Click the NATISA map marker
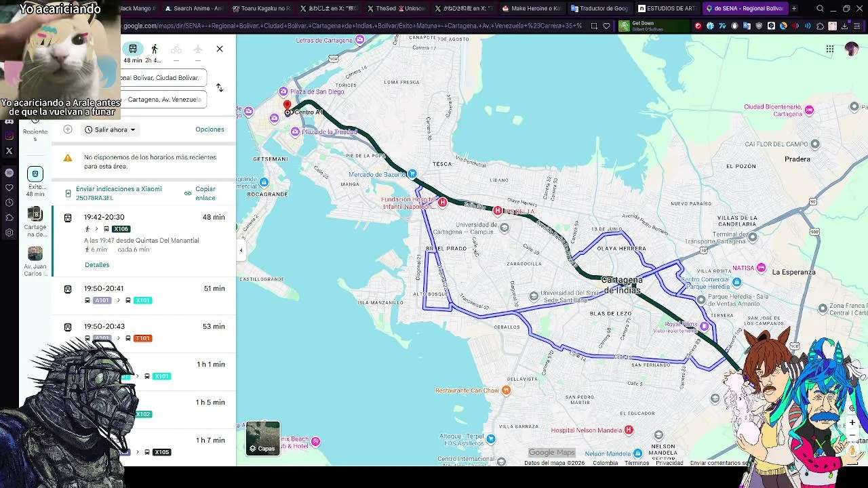Screen dimensions: 868x488 pyautogui.click(x=762, y=268)
